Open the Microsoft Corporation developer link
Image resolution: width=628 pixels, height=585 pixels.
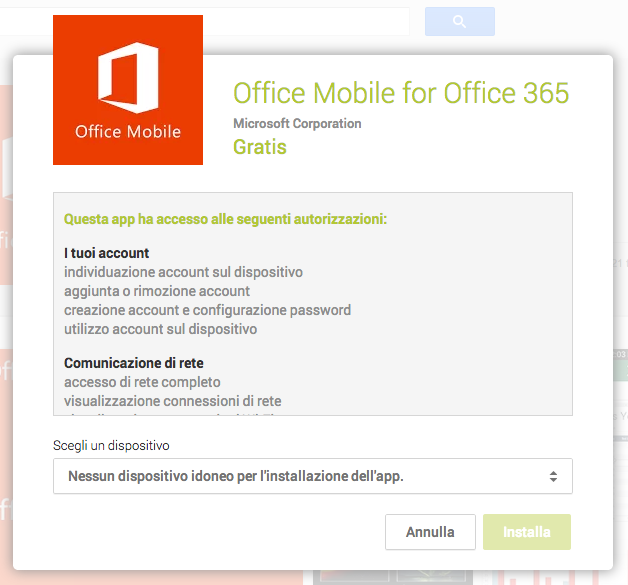click(x=297, y=124)
